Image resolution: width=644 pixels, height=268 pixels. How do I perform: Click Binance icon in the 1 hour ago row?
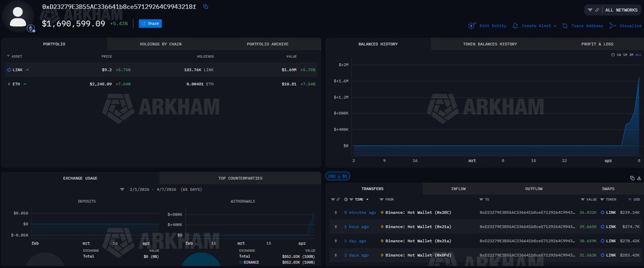click(x=382, y=227)
